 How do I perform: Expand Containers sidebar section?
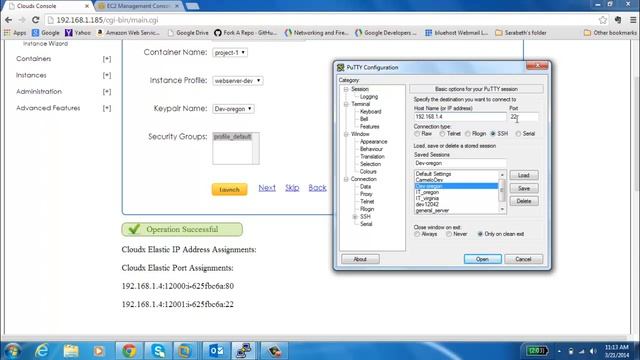point(107,59)
